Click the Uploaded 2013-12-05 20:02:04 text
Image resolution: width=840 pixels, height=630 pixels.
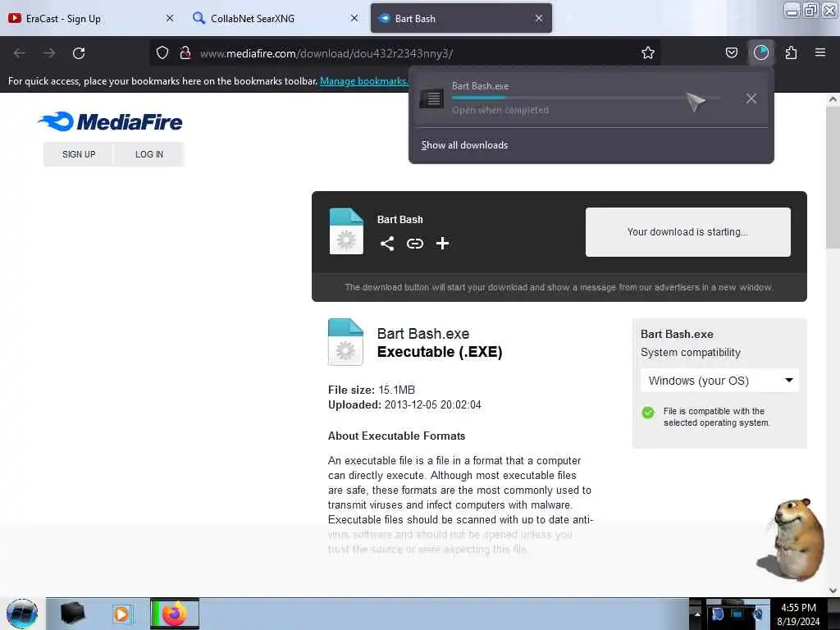(404, 405)
